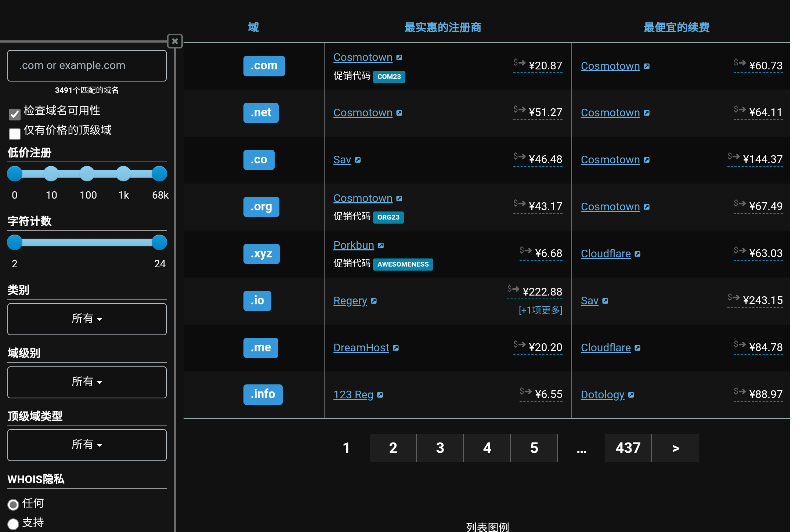Open the Dotology renewal link
This screenshot has height=532, width=799.
603,395
